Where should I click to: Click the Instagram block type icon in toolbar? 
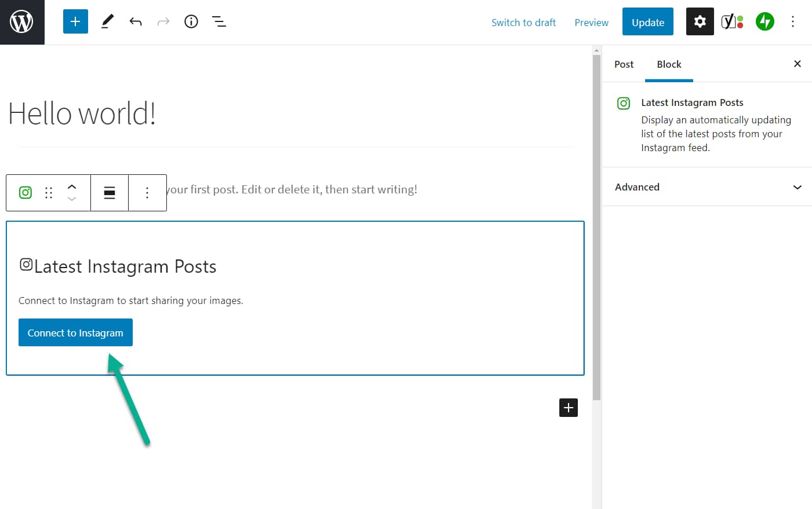click(x=26, y=193)
